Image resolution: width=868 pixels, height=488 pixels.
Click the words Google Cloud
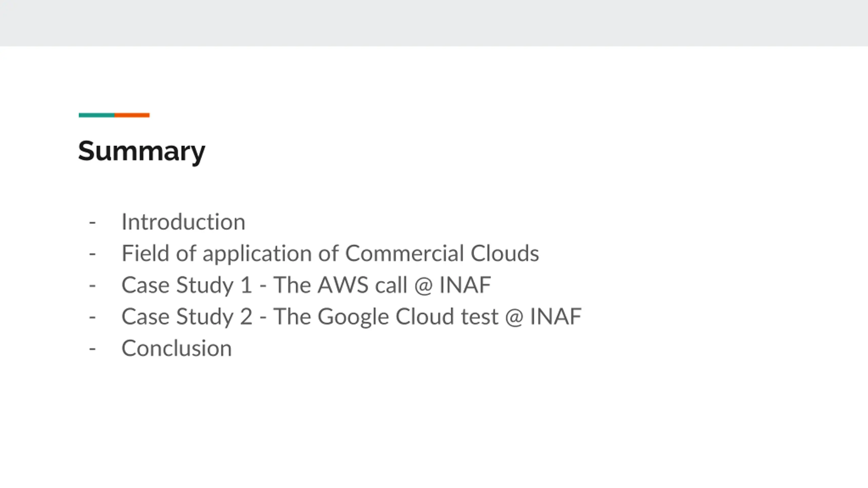click(x=386, y=317)
